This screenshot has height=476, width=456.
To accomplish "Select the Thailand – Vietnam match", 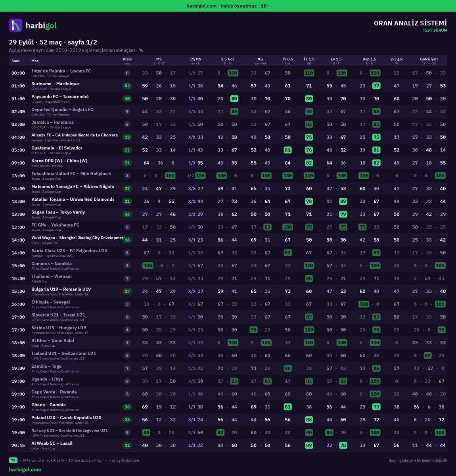I will [x=52, y=276].
